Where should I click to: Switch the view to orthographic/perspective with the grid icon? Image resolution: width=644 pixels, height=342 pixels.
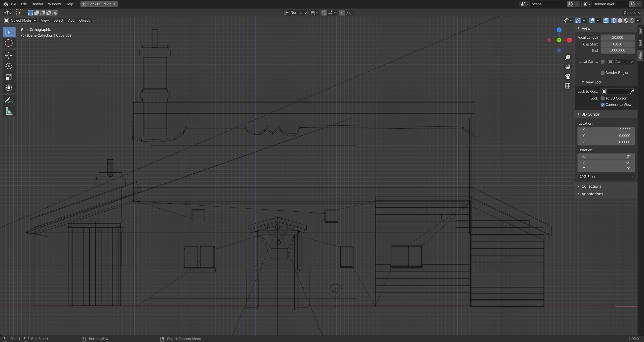[x=568, y=86]
